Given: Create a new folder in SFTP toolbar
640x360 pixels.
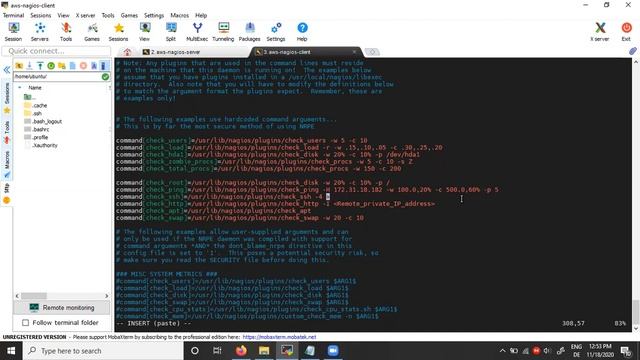Looking at the screenshot, I should tap(62, 66).
